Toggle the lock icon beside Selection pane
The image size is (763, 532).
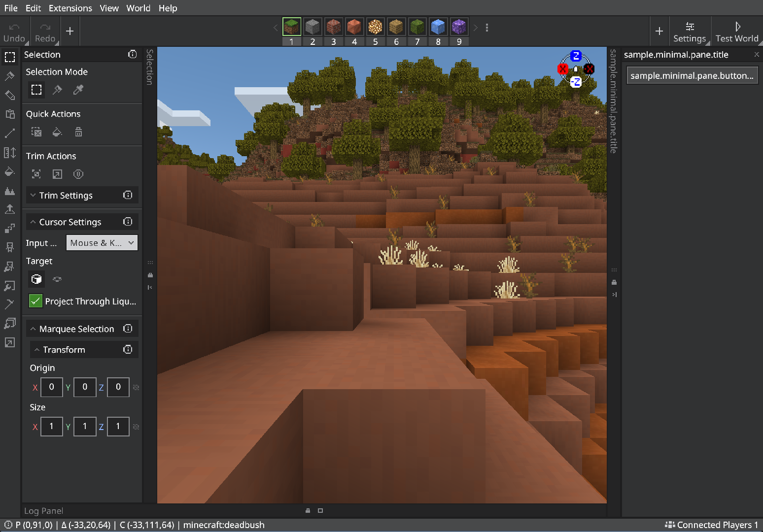click(150, 275)
